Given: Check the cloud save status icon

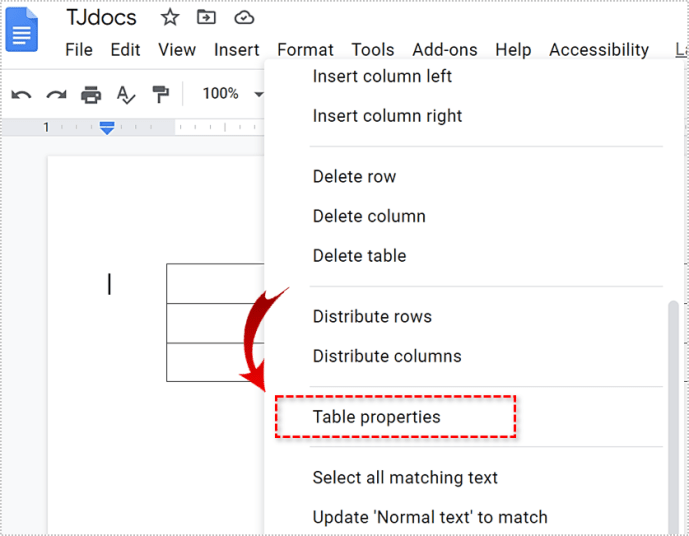Looking at the screenshot, I should point(244,18).
